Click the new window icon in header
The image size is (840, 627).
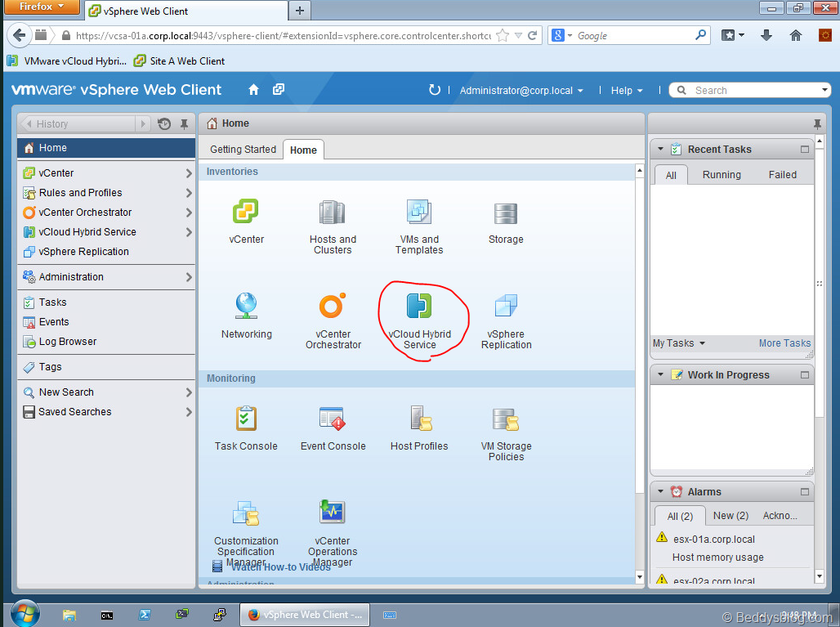(279, 89)
